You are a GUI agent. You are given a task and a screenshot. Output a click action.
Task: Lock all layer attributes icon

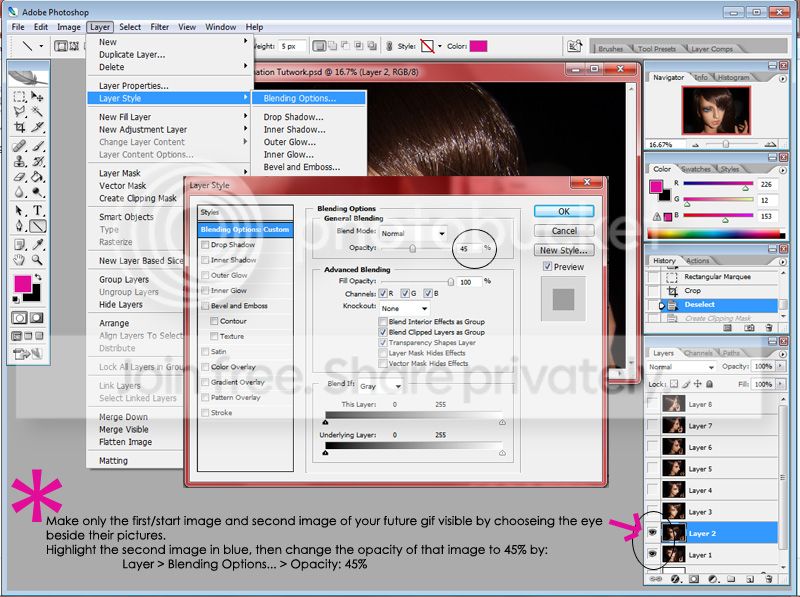(x=709, y=384)
